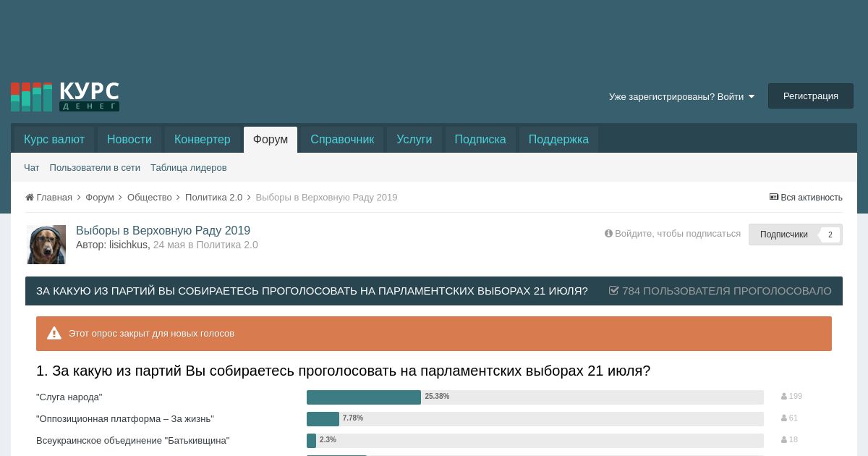Open the Справочник tab
This screenshot has width=868, height=456.
tap(342, 140)
